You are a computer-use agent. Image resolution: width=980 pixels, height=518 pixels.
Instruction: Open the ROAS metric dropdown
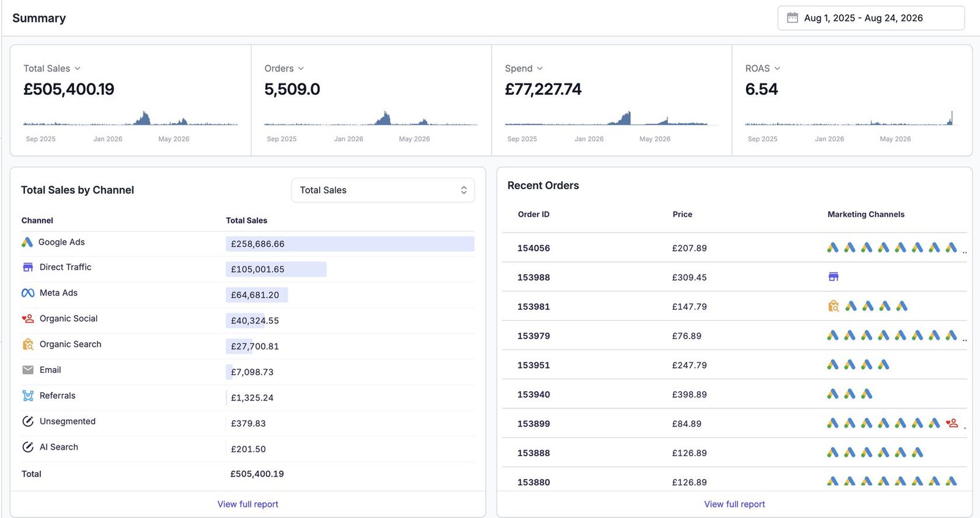(x=763, y=69)
